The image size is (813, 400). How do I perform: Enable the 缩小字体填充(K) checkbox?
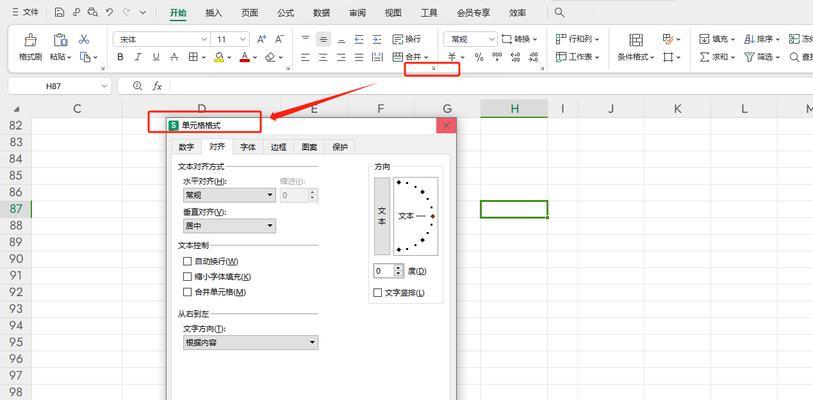click(x=188, y=277)
